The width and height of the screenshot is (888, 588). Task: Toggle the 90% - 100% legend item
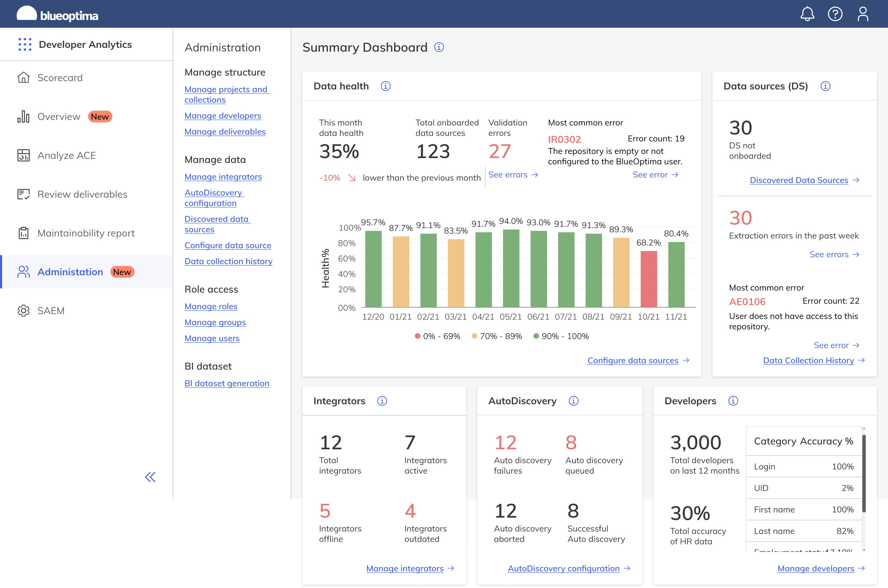coord(561,336)
